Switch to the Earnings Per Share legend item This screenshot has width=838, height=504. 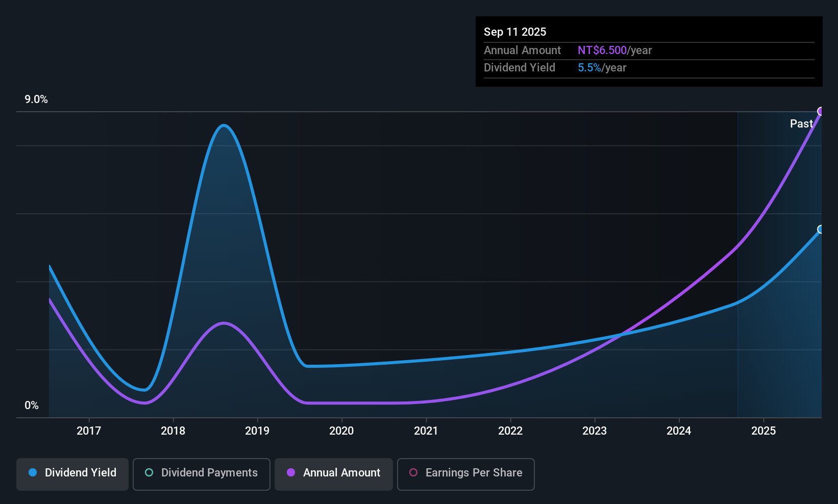(x=465, y=473)
